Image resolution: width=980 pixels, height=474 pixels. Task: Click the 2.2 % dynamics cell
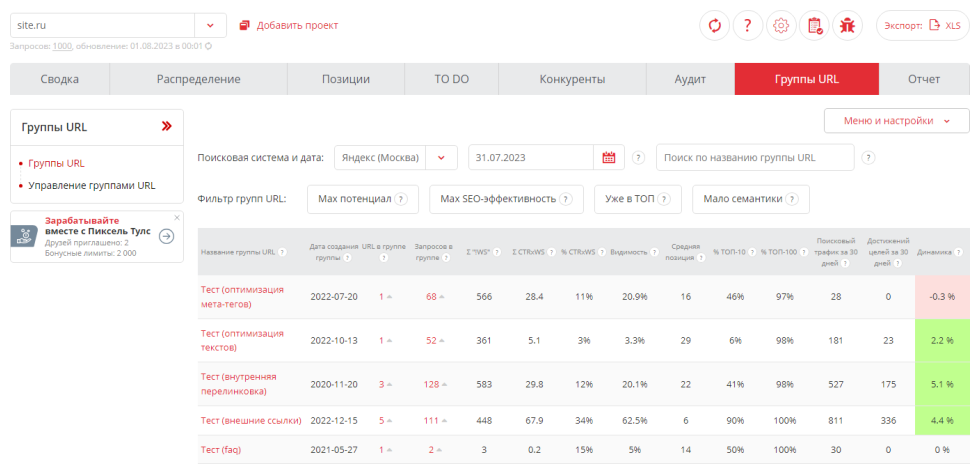[x=942, y=340]
